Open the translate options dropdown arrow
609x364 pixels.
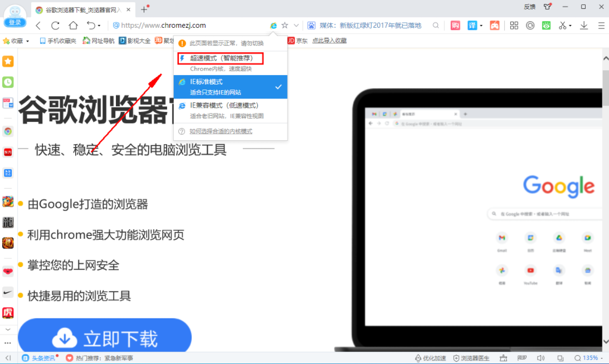click(x=481, y=25)
